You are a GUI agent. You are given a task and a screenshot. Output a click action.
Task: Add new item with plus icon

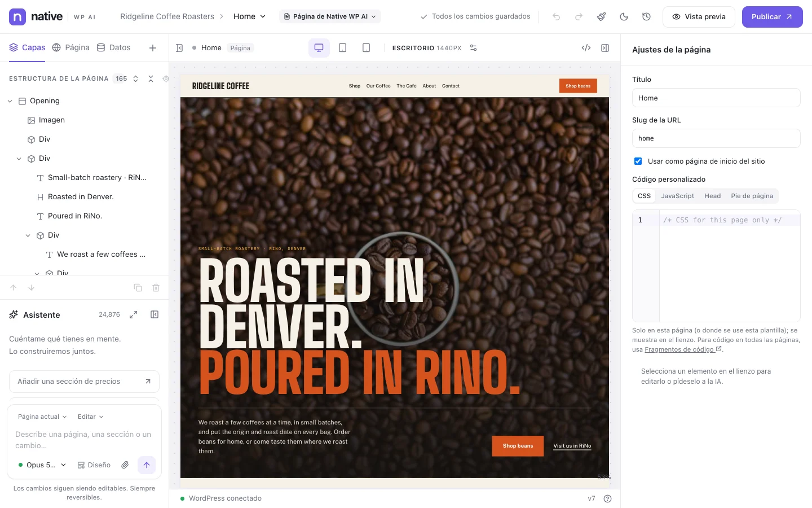[x=153, y=48]
